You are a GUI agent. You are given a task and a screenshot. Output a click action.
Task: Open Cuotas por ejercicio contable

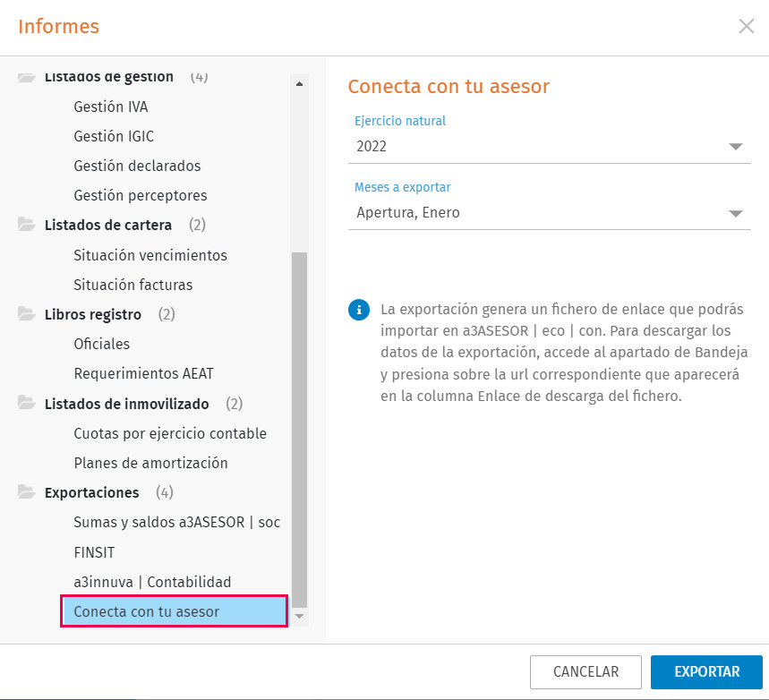pos(170,433)
